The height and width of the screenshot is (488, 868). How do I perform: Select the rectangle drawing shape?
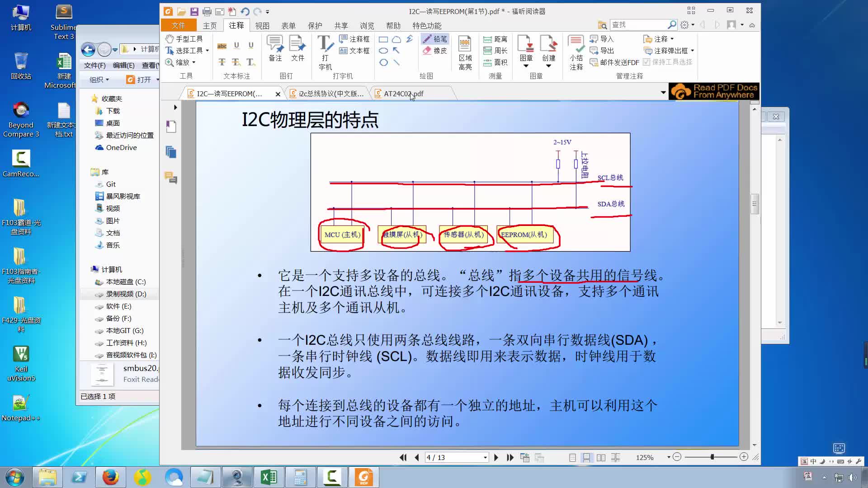click(x=383, y=39)
